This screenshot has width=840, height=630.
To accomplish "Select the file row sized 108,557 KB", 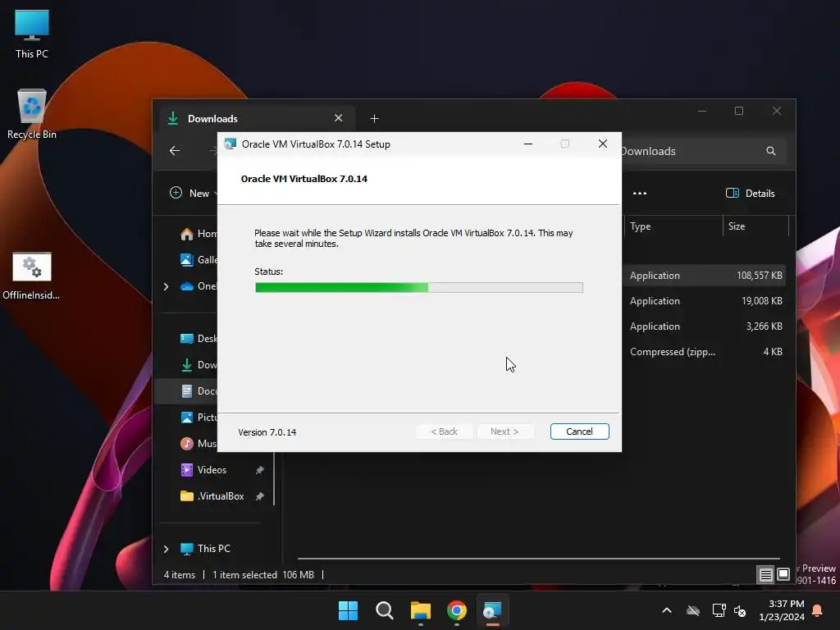I will click(704, 276).
